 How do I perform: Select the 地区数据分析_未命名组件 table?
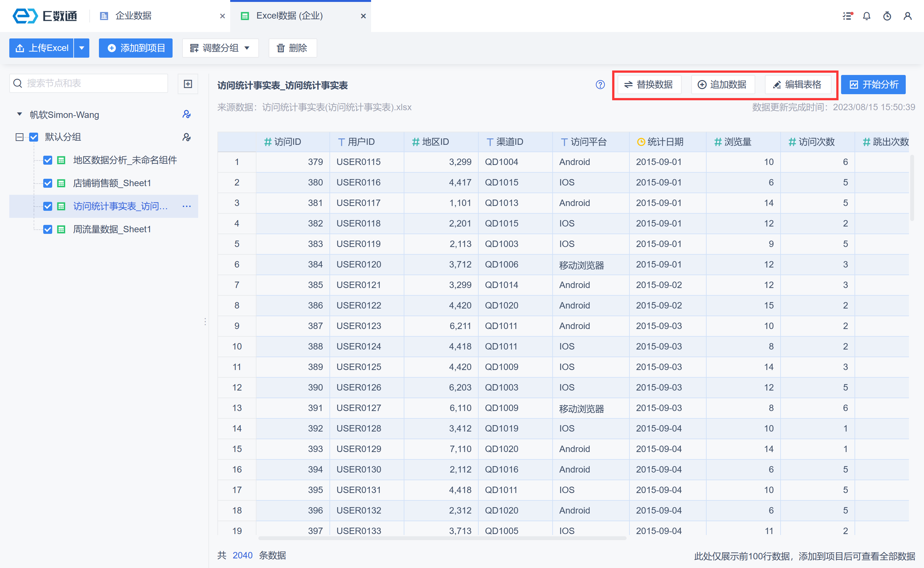(125, 161)
